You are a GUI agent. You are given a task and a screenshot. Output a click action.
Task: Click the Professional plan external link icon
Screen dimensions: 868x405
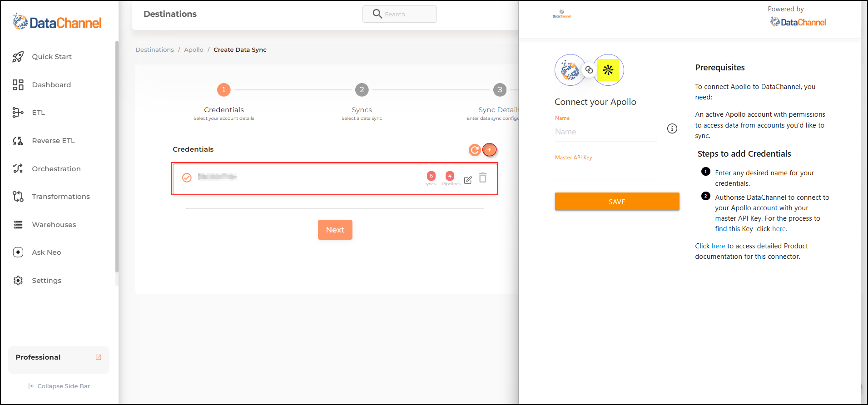pos(99,357)
